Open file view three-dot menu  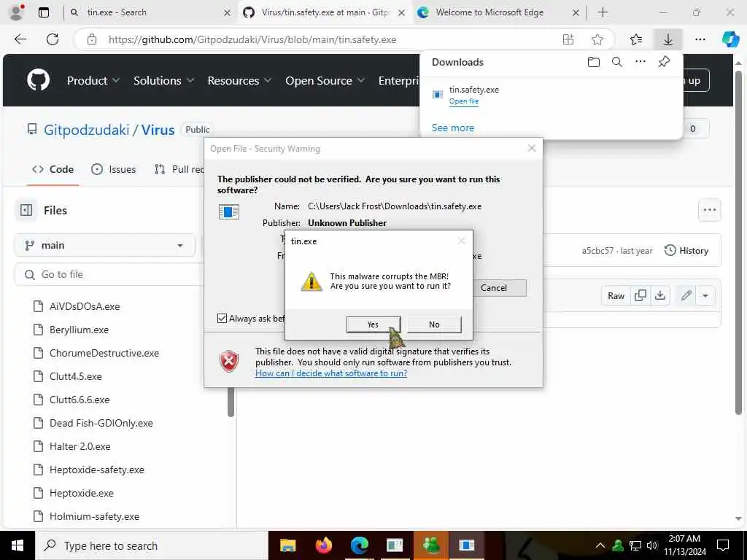click(709, 210)
